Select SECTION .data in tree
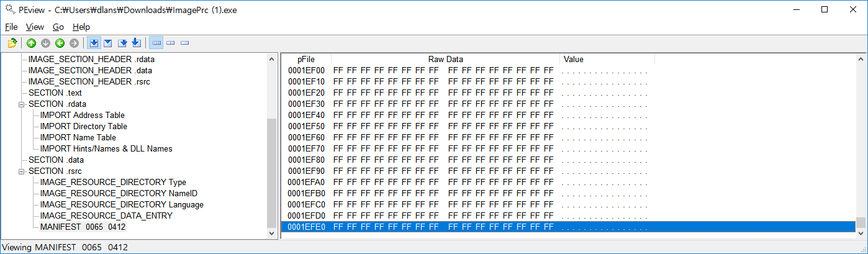 56,160
